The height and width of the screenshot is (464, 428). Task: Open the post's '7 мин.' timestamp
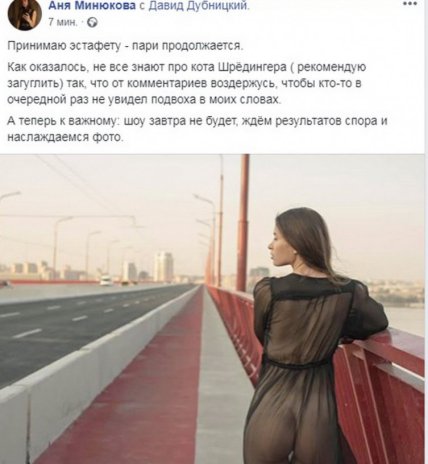[63, 22]
